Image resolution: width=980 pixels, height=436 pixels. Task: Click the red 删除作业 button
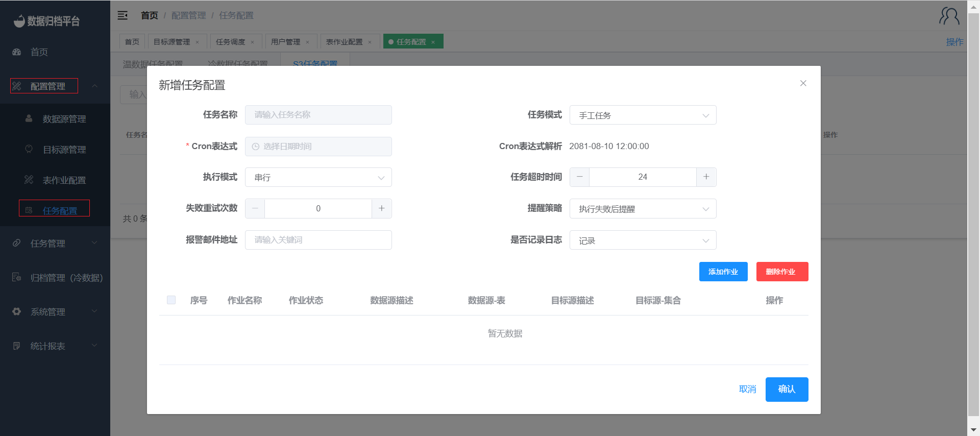782,272
